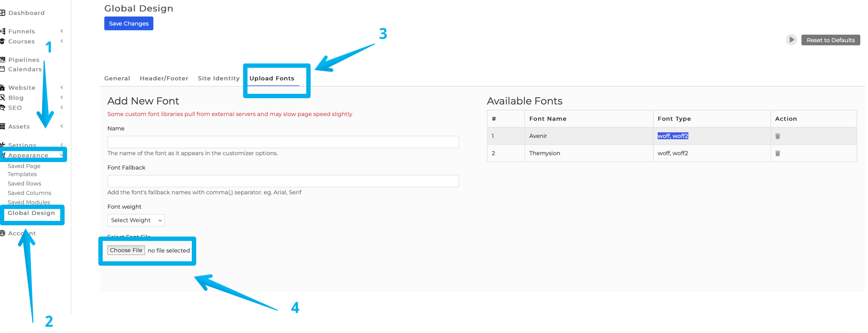Screen dimensions: 868x333
Task: Click the Account sidebar icon
Action: 3,233
